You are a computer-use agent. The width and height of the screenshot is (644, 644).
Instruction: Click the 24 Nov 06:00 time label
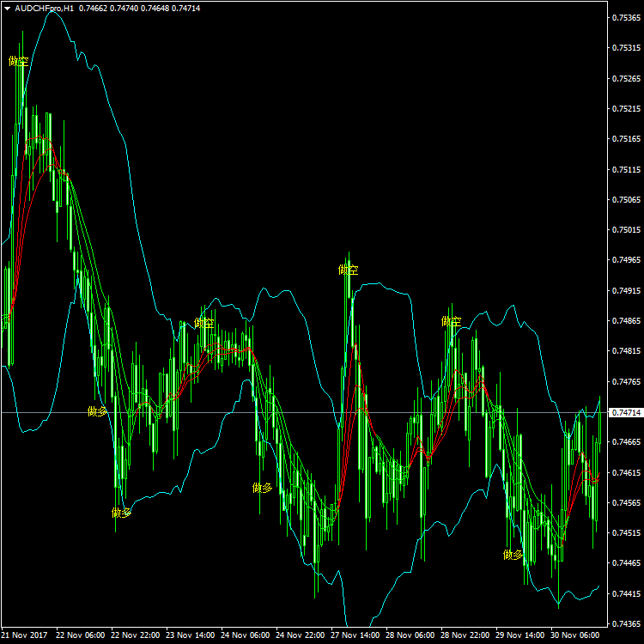tap(246, 635)
